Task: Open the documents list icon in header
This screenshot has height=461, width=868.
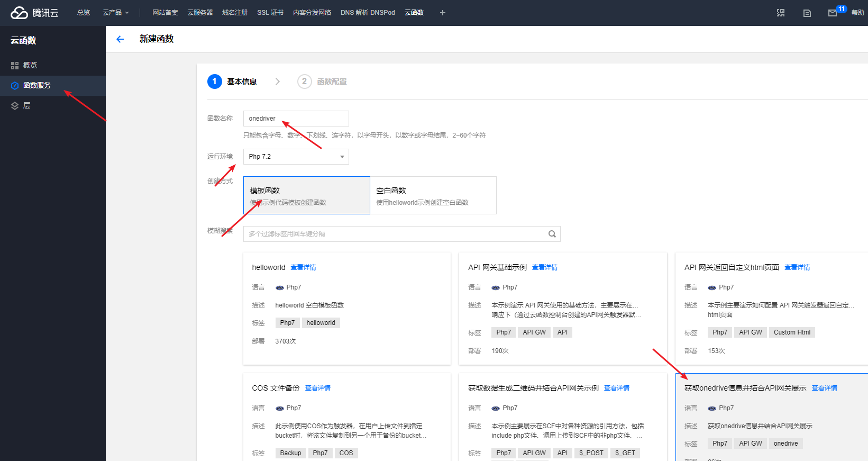Action: point(807,13)
